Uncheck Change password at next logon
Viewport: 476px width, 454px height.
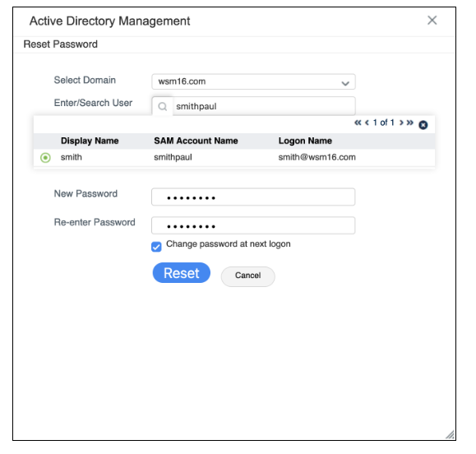pyautogui.click(x=156, y=247)
